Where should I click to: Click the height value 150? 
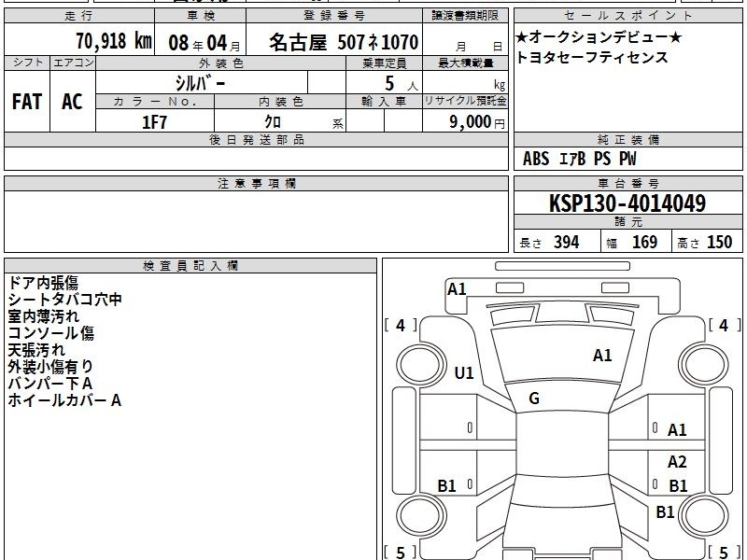(x=719, y=243)
